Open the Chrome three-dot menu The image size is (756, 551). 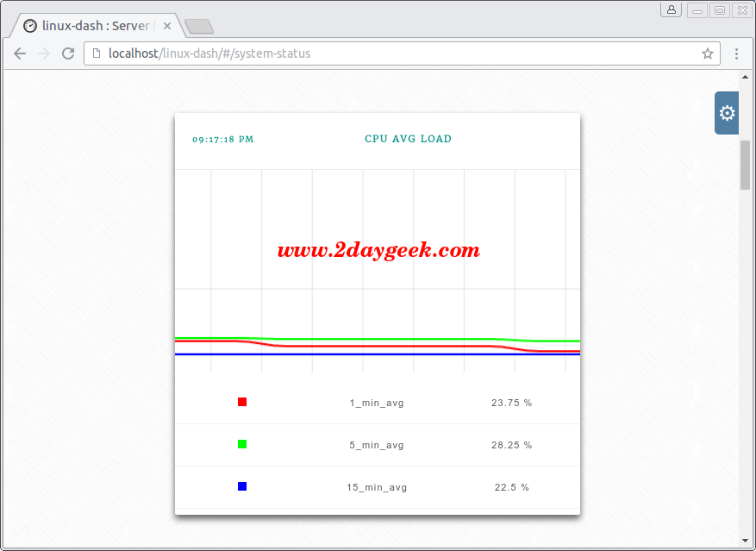pyautogui.click(x=736, y=53)
